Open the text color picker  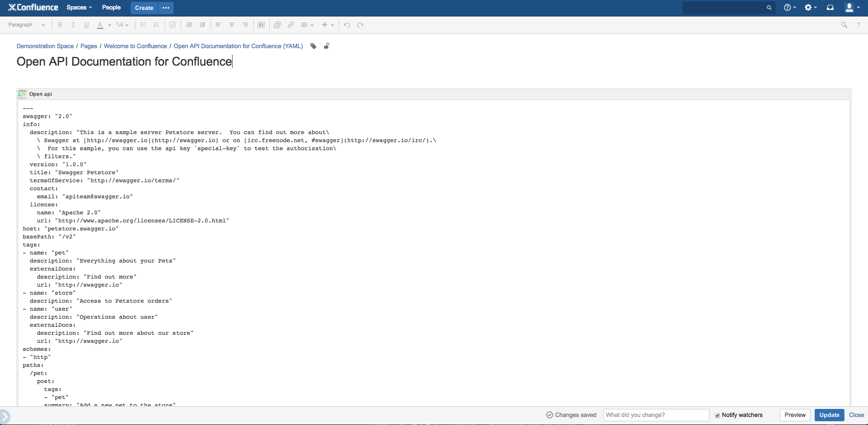100,25
